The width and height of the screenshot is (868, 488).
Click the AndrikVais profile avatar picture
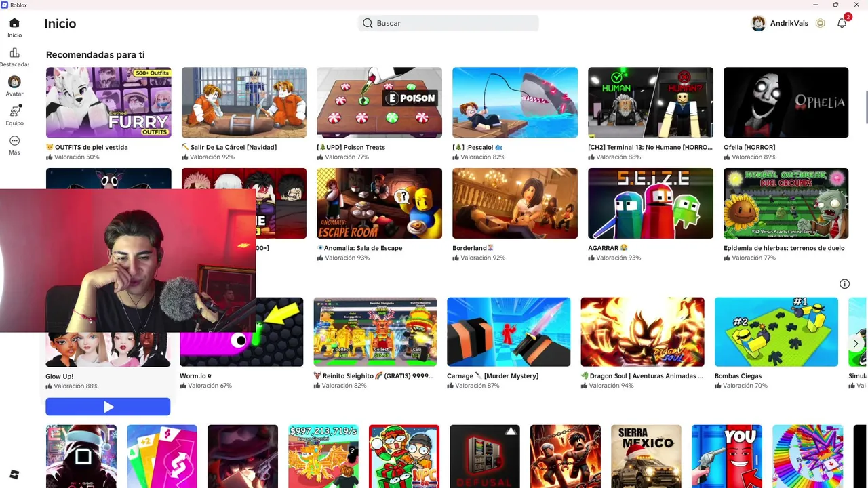758,23
